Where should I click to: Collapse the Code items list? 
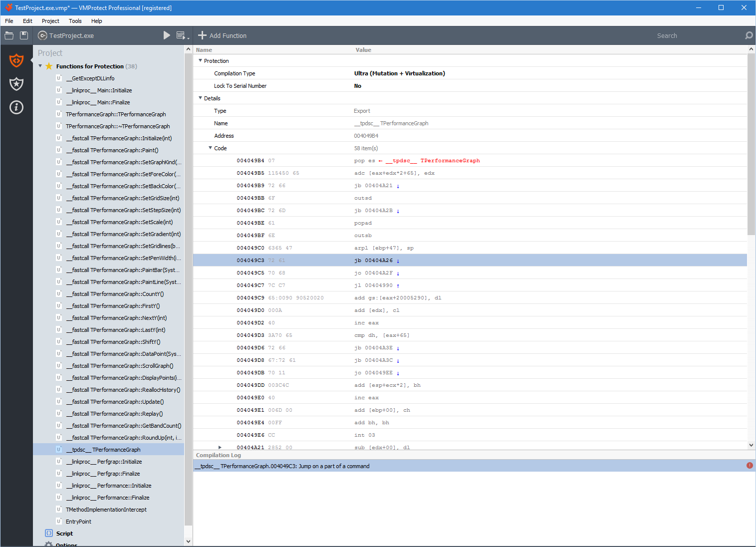pos(210,148)
